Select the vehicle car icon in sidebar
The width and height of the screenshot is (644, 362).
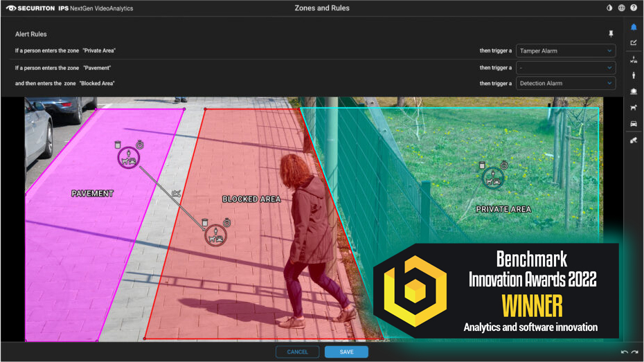634,124
